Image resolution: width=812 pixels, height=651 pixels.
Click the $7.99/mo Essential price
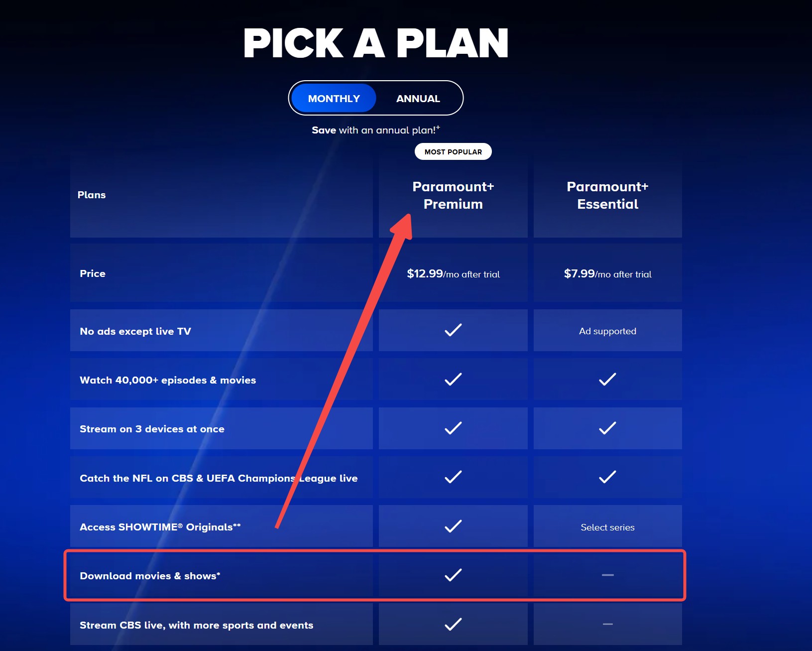click(607, 273)
